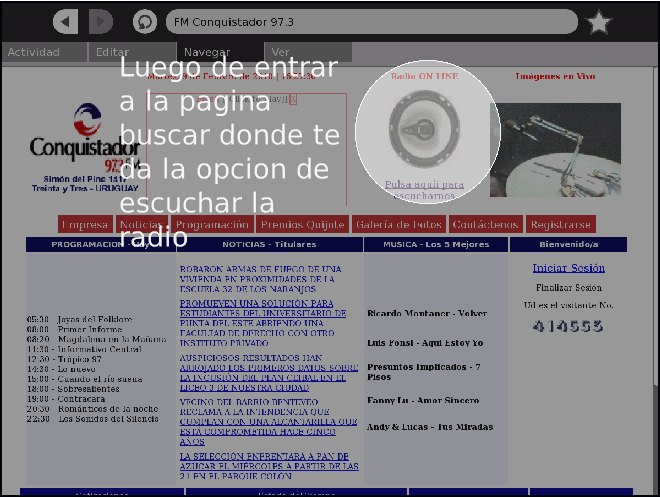Click 'Presuntos Implicados - 7 Pisos' entry
660x497 pixels.
tap(423, 372)
